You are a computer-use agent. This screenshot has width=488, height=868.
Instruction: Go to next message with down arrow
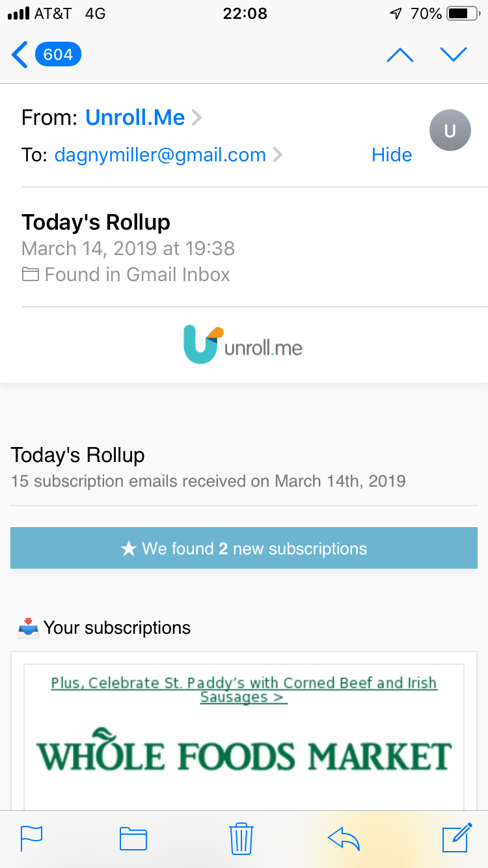point(454,55)
